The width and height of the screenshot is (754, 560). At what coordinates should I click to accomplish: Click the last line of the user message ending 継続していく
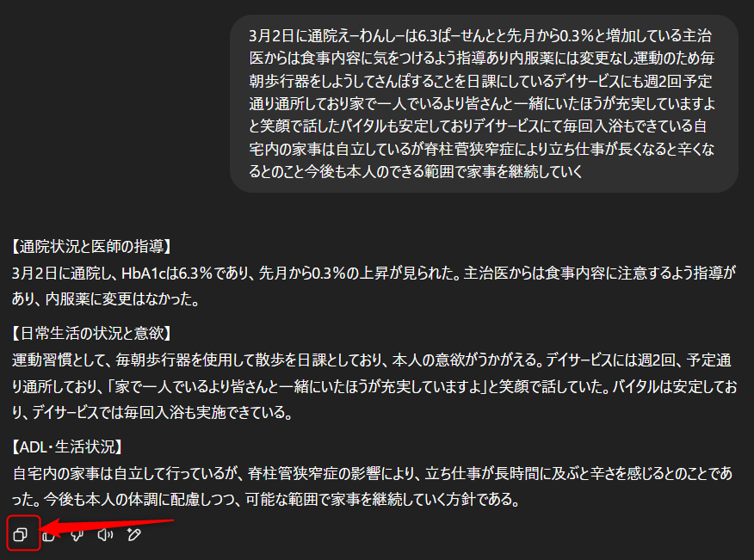[x=416, y=171]
